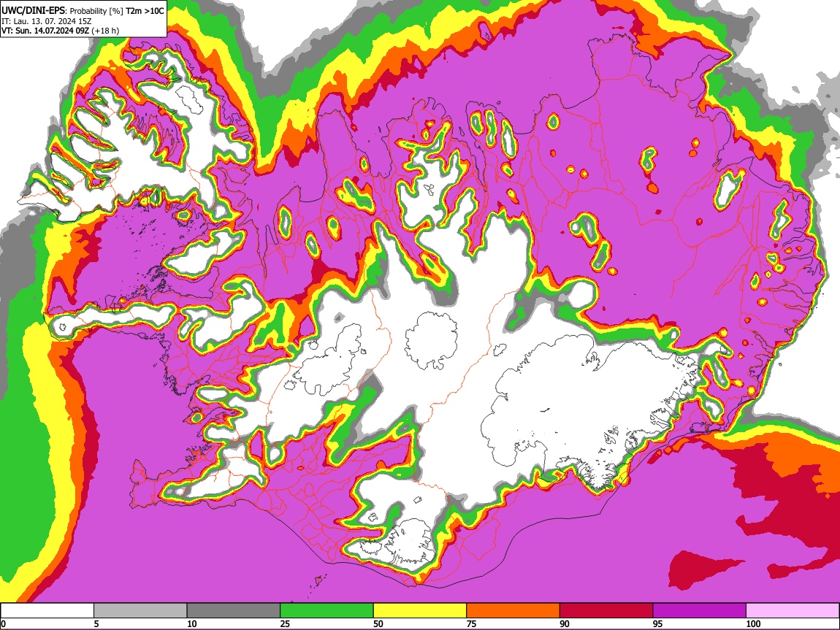Screen dimensions: 840x630
Task: Click the orange 75–90 percent legend swatch
Action: pos(513,610)
